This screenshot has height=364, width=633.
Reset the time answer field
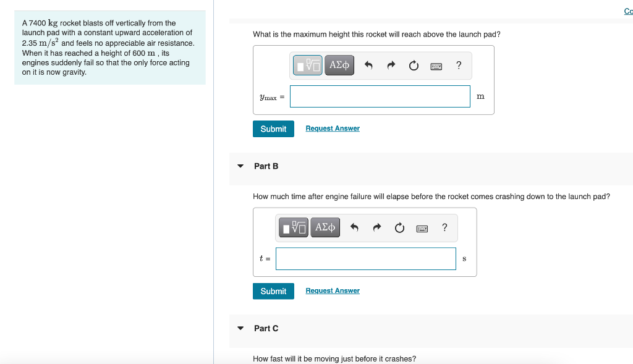pos(399,227)
